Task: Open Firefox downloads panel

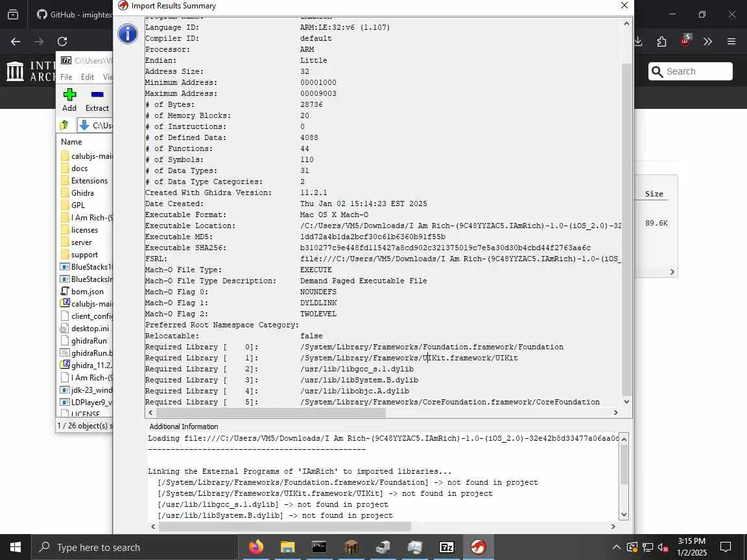Action: click(x=638, y=41)
